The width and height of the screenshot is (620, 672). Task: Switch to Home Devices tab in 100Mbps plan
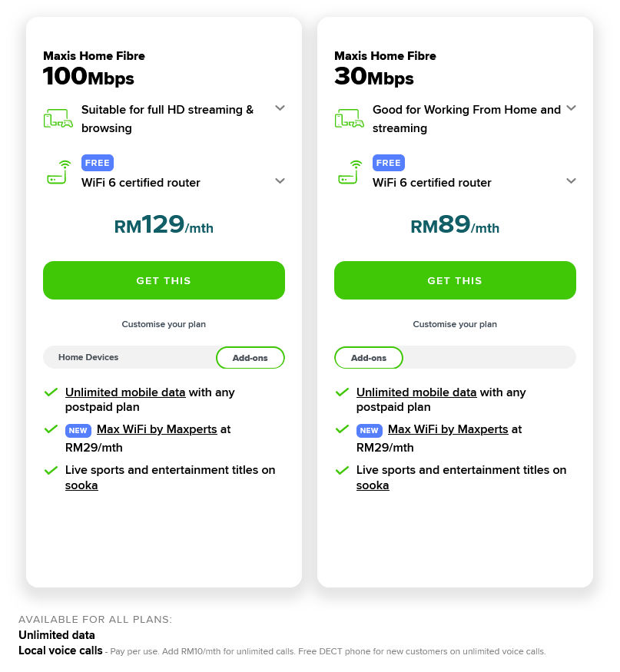click(88, 357)
